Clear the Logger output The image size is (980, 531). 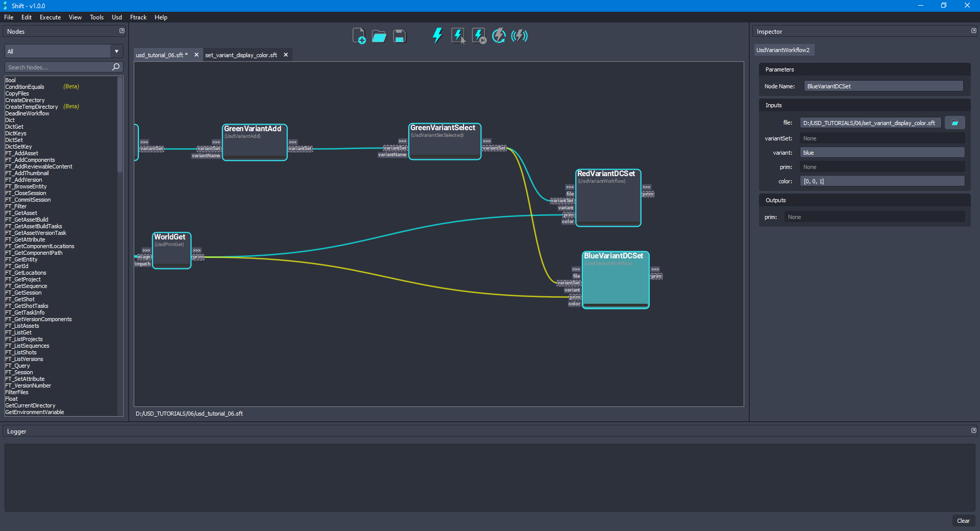(964, 521)
